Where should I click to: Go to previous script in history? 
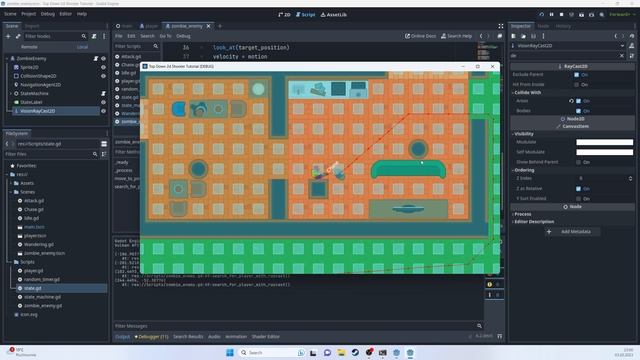pos(481,36)
